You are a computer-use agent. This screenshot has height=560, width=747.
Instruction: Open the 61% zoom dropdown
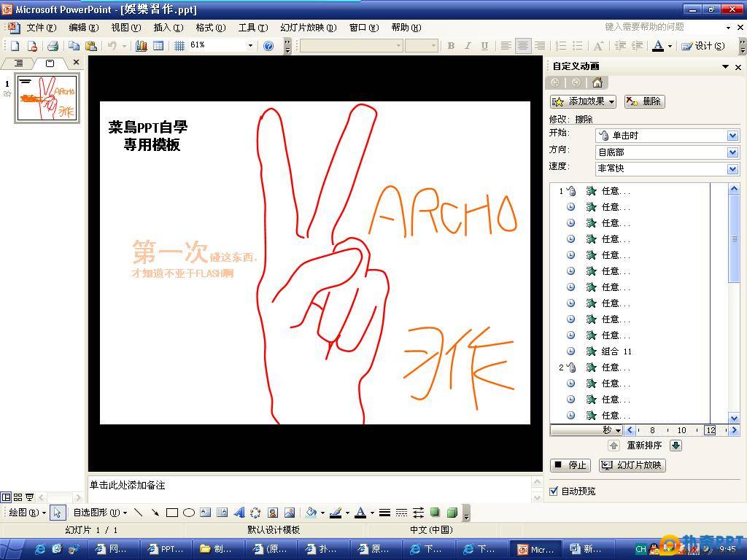point(250,46)
